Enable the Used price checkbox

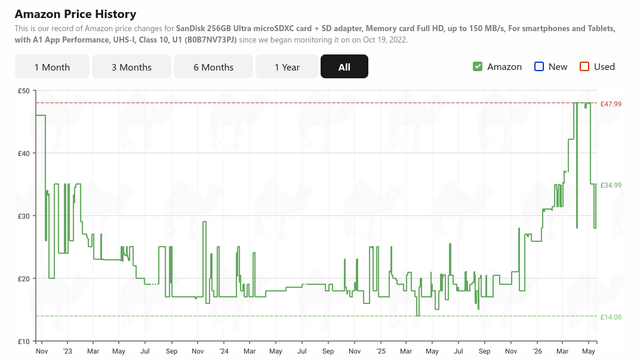(584, 67)
